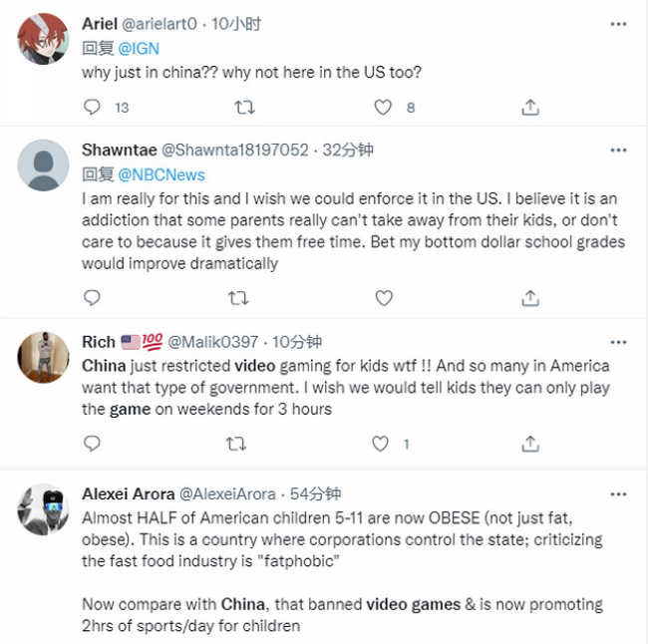Open the @NBCNews mention link
The image size is (648, 644).
(162, 174)
